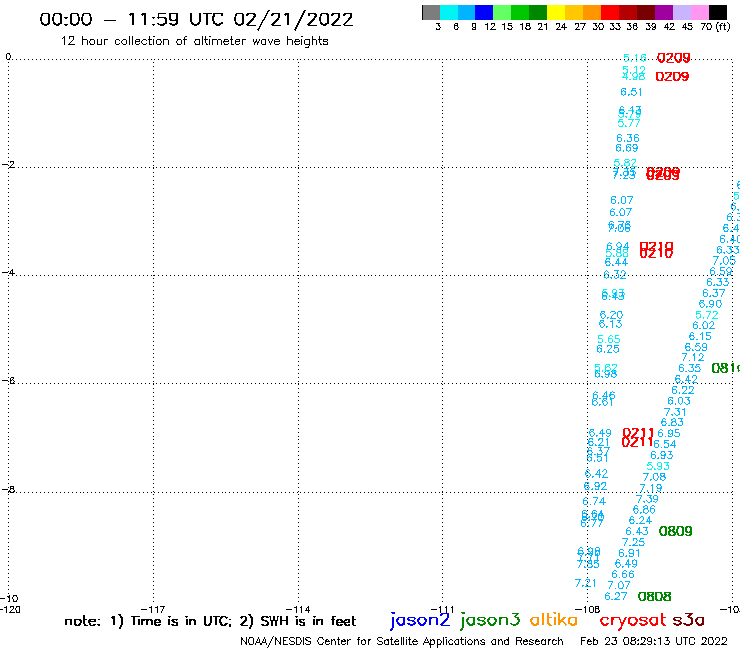Click the jason2 satellite label

[420, 620]
